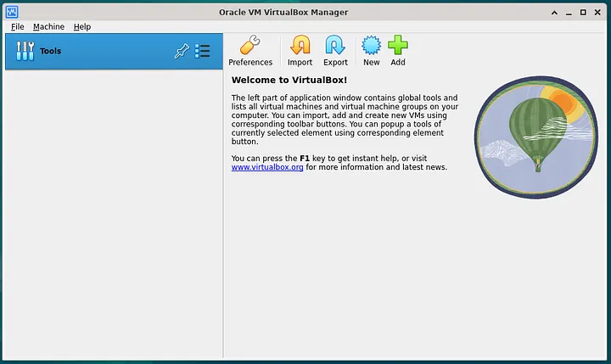Screen dimensions: 611x364
Task: Open the Help menu
Action: (82, 26)
